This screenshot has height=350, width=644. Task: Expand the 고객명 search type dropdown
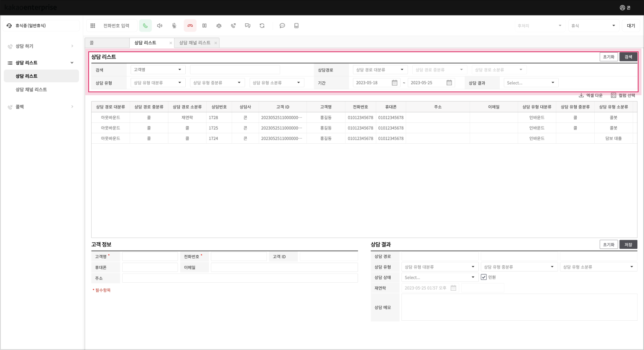coord(158,70)
